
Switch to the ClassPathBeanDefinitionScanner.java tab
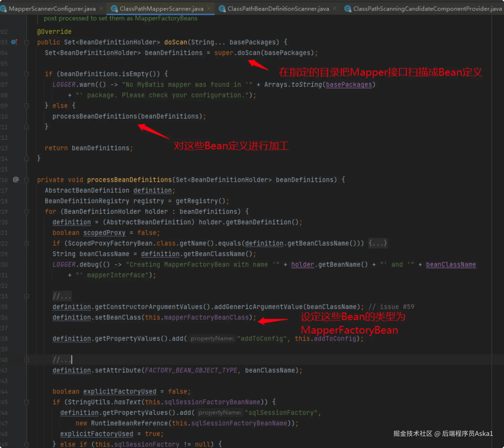(278, 9)
